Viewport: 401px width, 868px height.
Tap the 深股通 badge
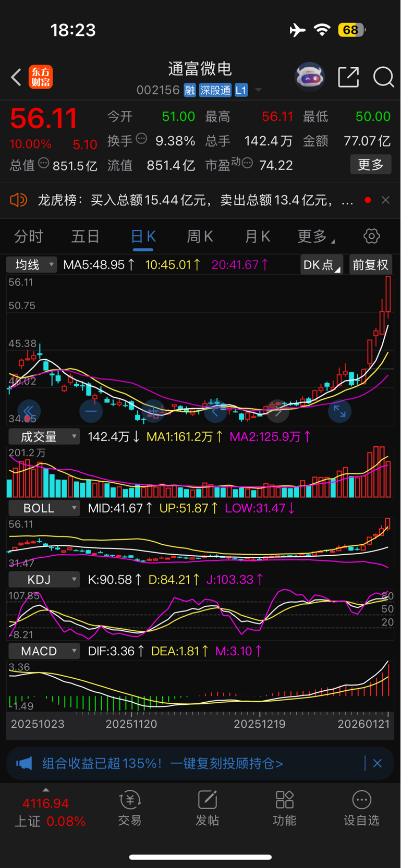tap(215, 90)
